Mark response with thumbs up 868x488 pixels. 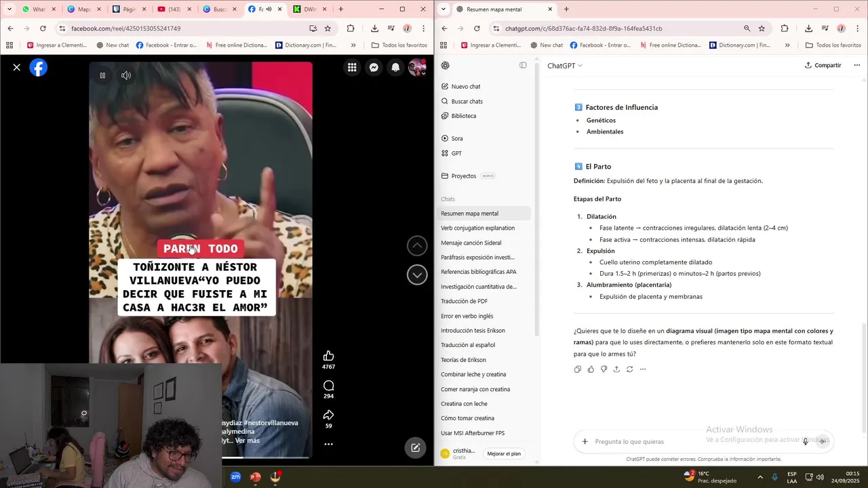[591, 369]
